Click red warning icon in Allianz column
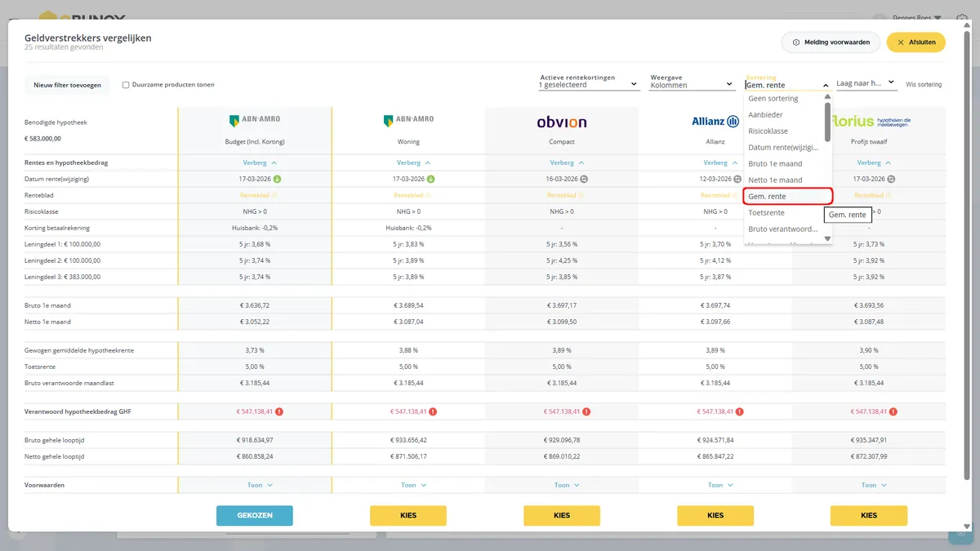 tap(740, 411)
